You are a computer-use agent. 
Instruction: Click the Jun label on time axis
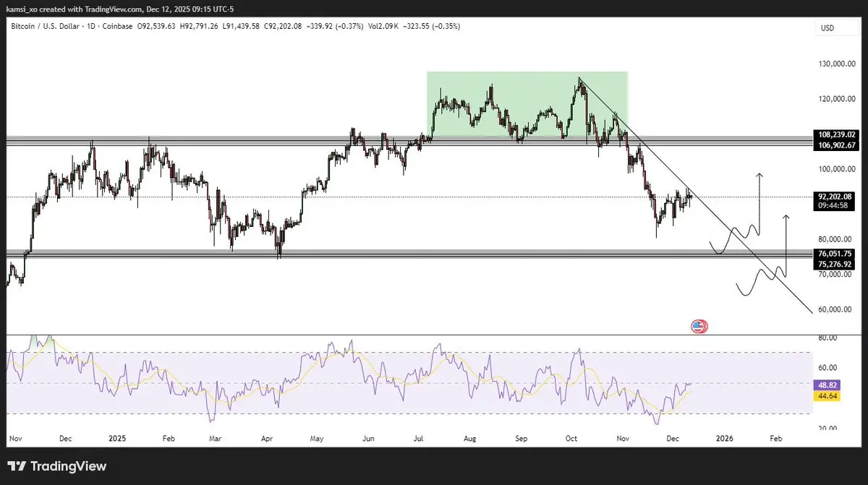[369, 438]
